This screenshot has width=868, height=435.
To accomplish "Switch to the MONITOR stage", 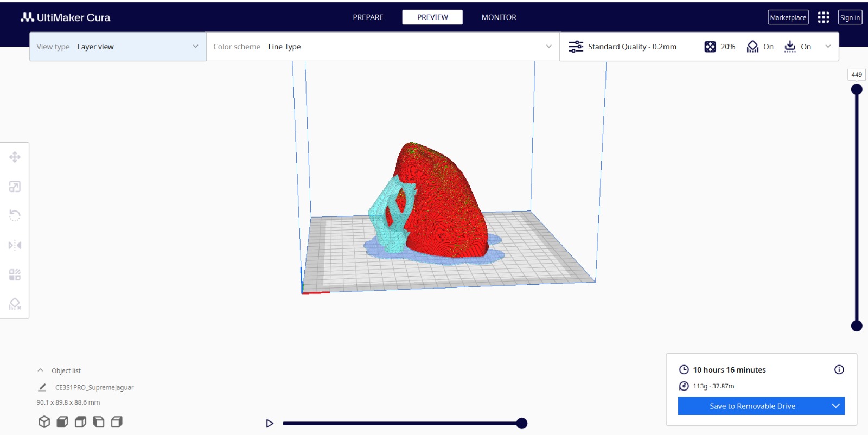I will coord(499,17).
